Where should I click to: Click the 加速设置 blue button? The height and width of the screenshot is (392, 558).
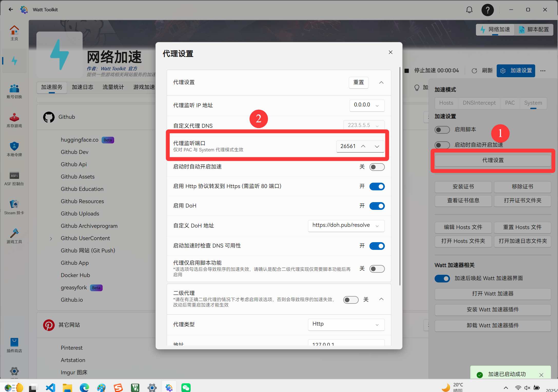click(x=516, y=71)
